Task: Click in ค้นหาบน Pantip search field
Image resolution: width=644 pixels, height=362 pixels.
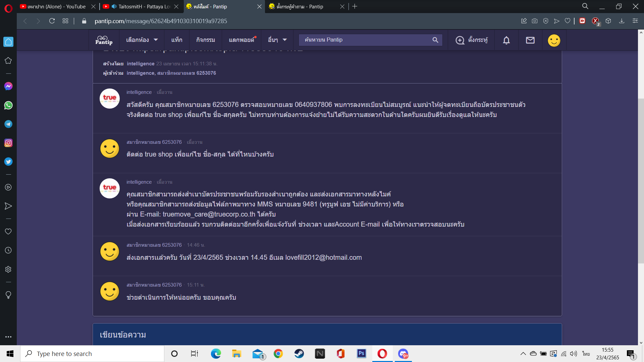Action: [x=366, y=40]
